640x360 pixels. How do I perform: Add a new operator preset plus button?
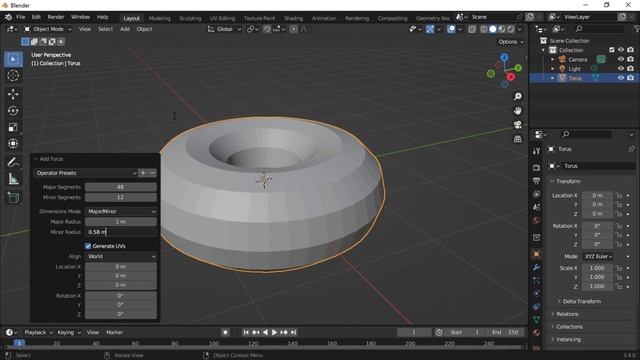coord(143,173)
